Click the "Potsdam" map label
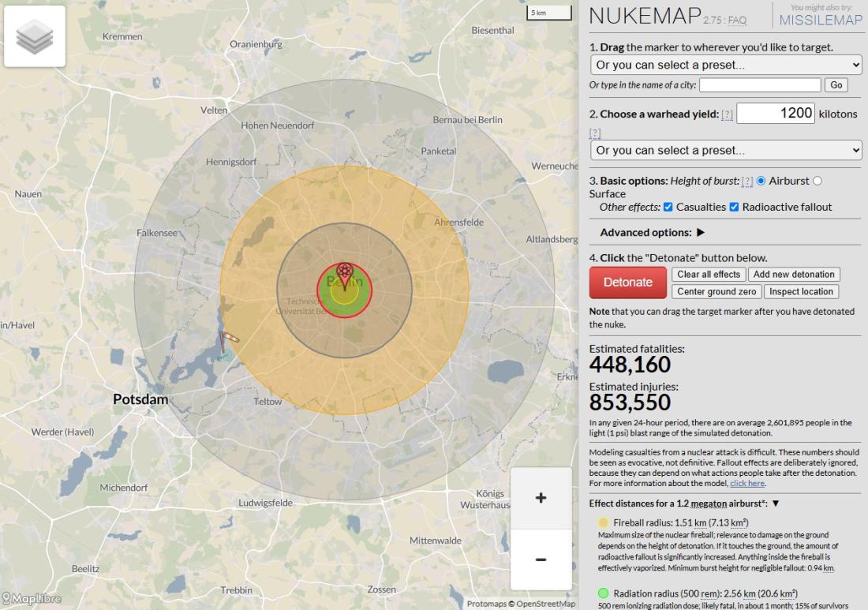 (x=140, y=399)
